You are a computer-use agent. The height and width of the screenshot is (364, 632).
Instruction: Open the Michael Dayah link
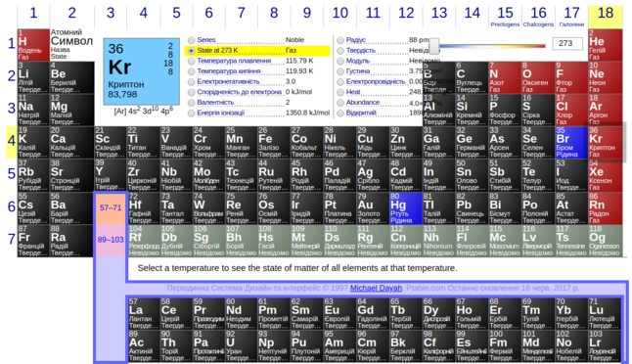(376, 288)
